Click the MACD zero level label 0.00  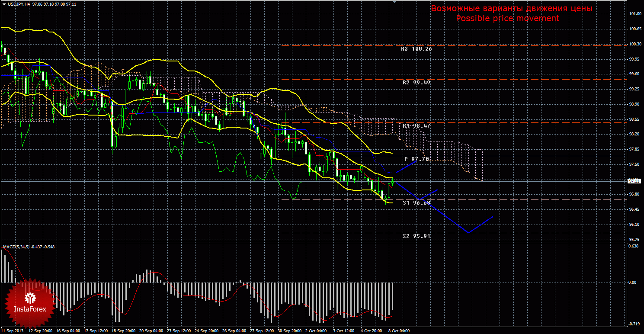633,282
